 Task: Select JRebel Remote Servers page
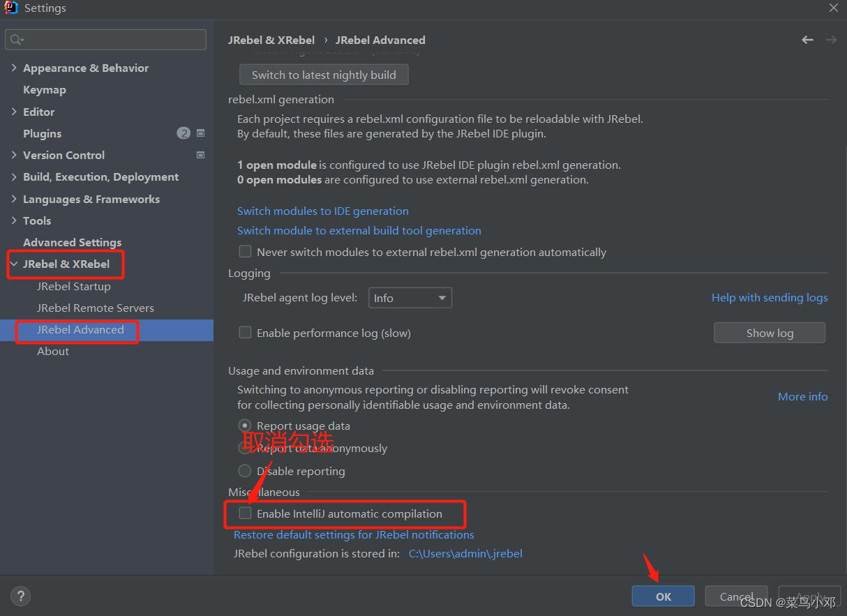[x=96, y=308]
